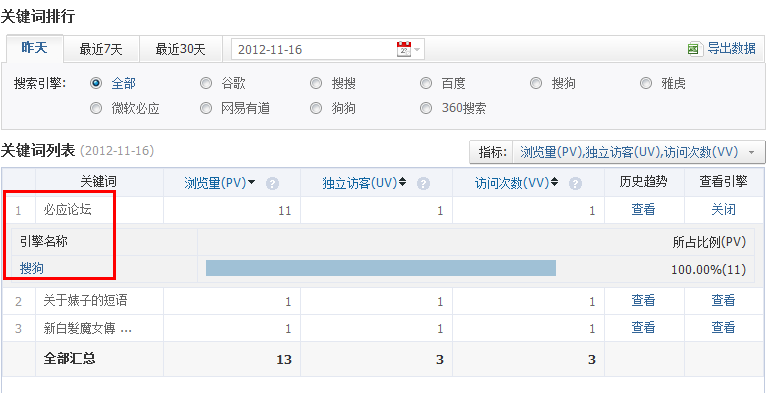Select the 雅虎 radio button

646,84
